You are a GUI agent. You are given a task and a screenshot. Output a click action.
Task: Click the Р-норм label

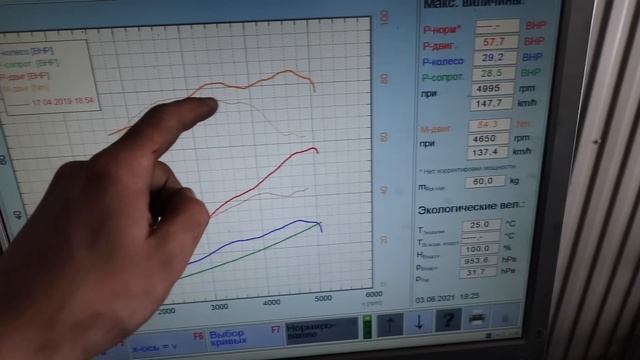point(442,30)
